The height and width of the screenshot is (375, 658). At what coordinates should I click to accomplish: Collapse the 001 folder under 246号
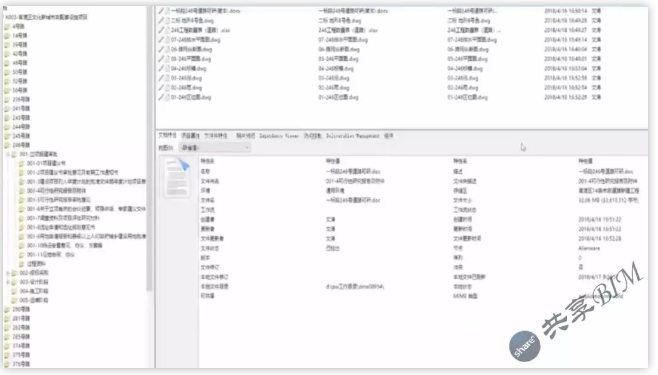[x=8, y=154]
